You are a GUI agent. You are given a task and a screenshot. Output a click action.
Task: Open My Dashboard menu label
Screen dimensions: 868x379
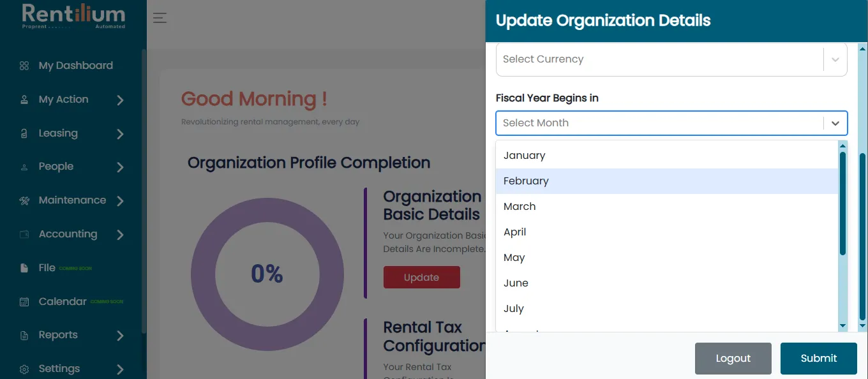[x=76, y=66]
